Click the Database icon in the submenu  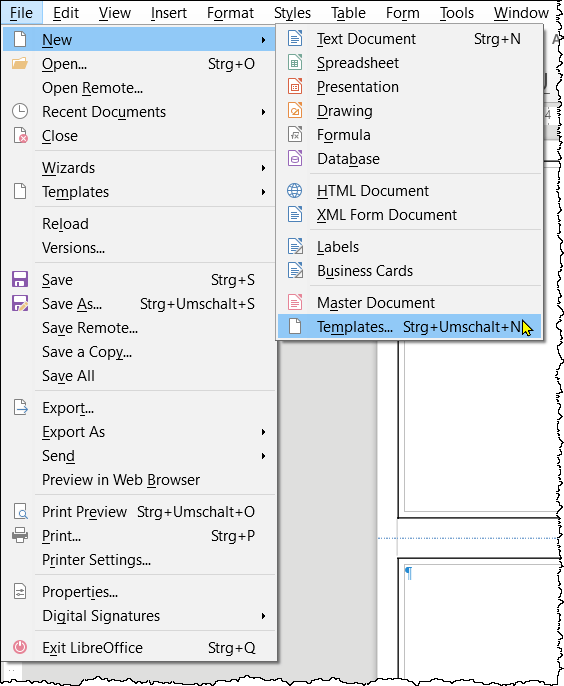(295, 158)
